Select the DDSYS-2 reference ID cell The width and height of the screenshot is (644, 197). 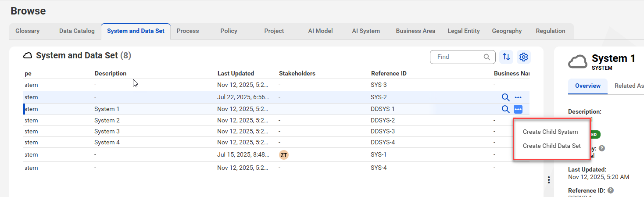coord(383,121)
